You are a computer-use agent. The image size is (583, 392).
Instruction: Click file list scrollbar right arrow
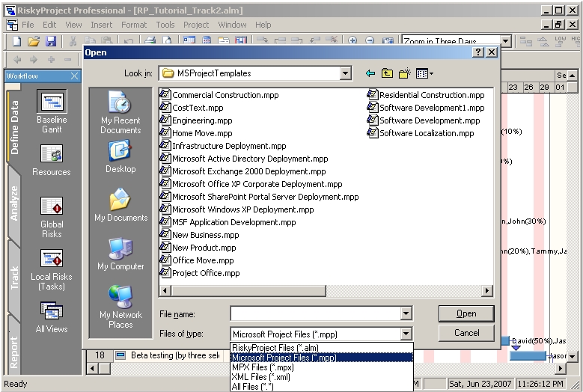pyautogui.click(x=486, y=290)
